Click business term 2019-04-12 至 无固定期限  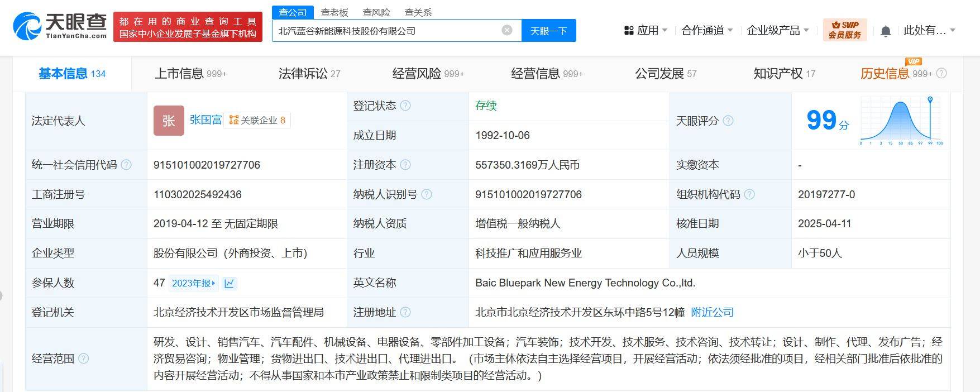coord(216,224)
